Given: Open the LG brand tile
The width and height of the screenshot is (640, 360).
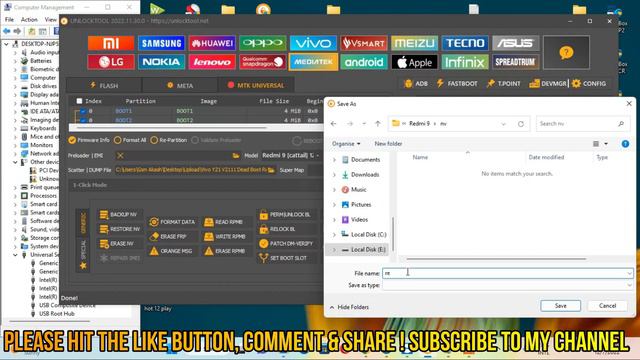Looking at the screenshot, I should pos(111,62).
